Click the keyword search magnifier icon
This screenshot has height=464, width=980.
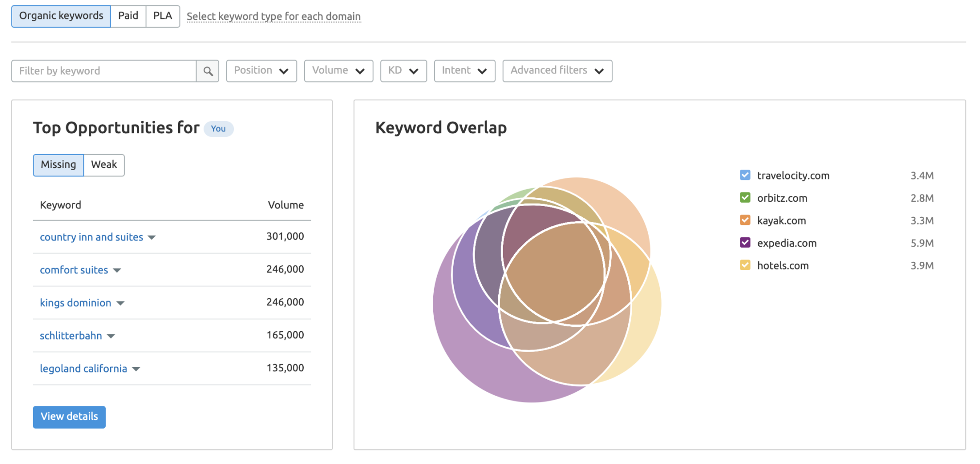(x=208, y=71)
